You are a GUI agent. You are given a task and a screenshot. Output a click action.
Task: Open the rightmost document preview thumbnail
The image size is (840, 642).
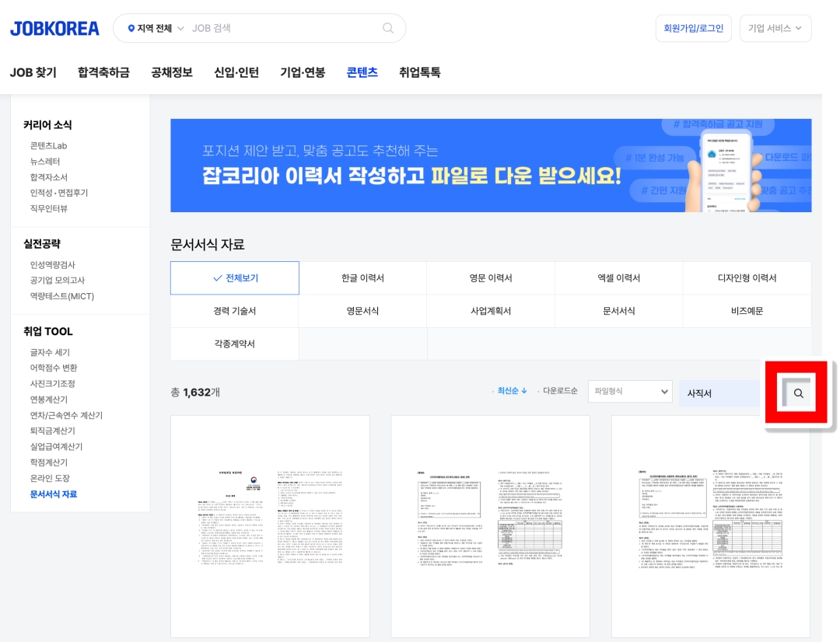click(x=710, y=526)
